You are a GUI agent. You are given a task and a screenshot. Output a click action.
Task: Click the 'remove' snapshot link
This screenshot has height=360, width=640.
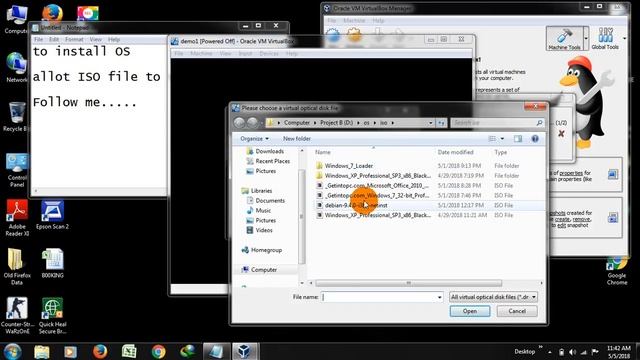pos(581,219)
